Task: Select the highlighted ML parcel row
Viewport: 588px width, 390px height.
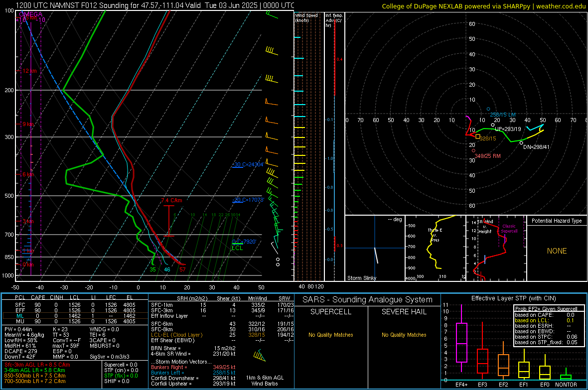Action: pos(75,316)
